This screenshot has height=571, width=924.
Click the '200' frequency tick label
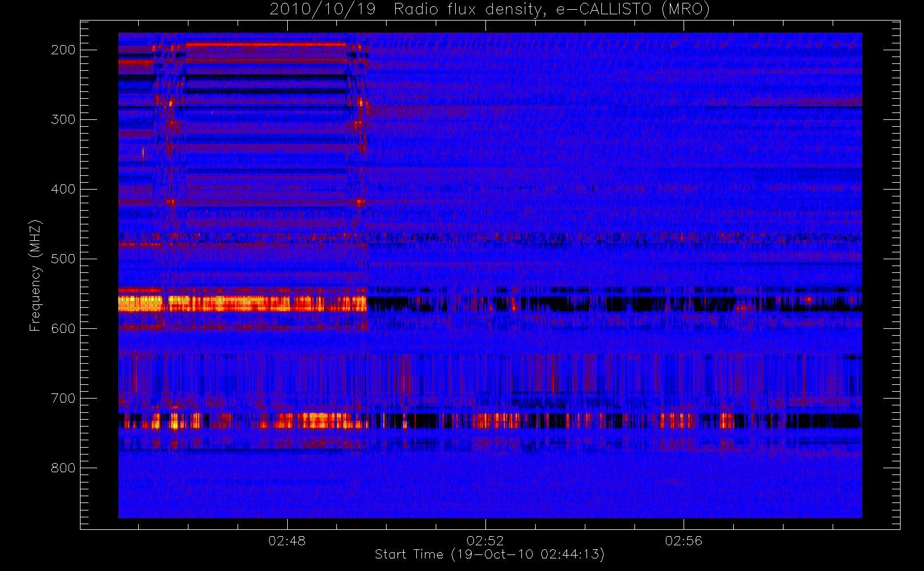[63, 50]
